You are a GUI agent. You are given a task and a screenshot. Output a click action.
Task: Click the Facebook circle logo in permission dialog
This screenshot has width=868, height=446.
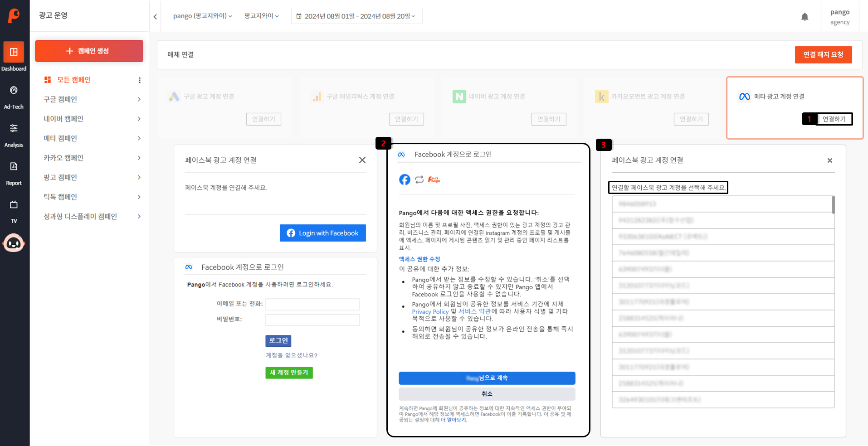(405, 179)
